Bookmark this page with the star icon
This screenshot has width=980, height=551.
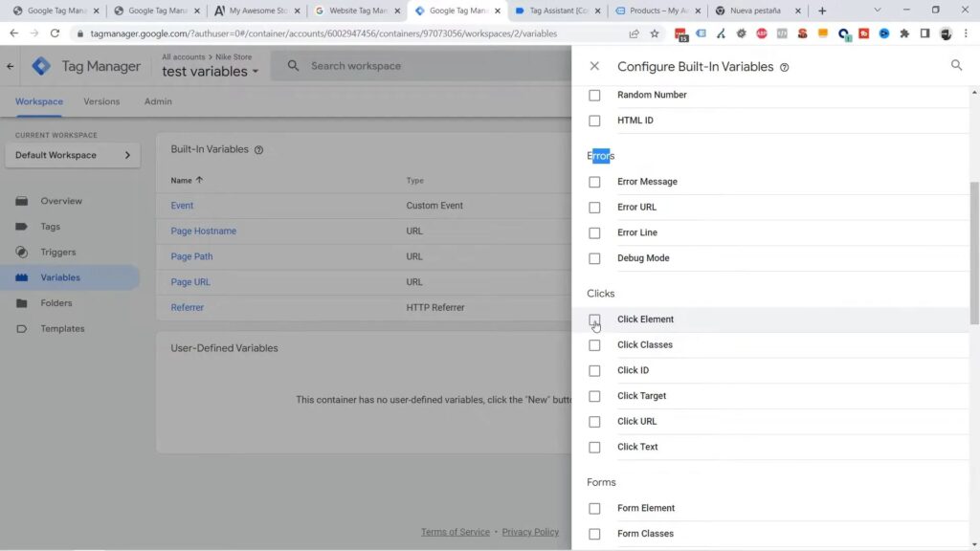655,33
